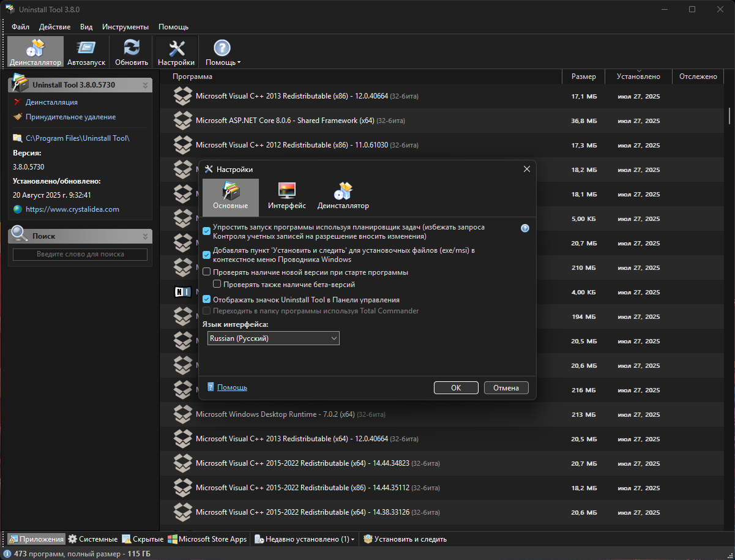This screenshot has width=735, height=560.
Task: Click the package icon of Visual C++ 14.44.35112
Action: point(183,488)
